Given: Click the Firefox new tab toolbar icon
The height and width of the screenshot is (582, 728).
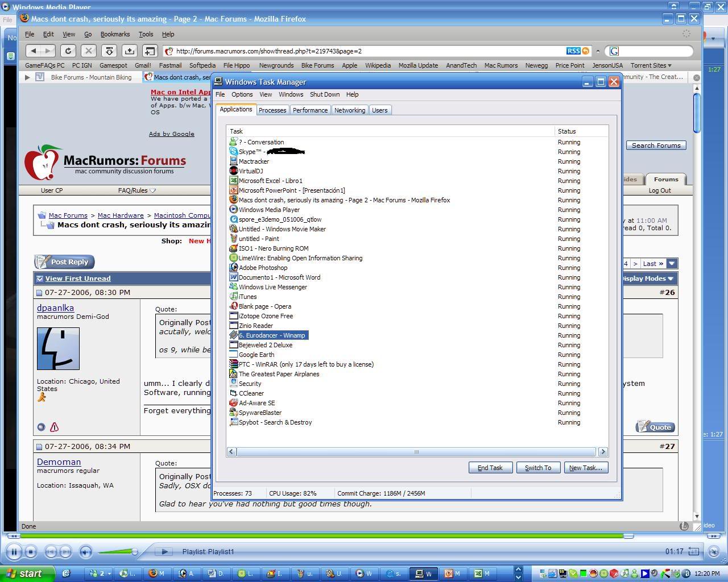Looking at the screenshot, I should pyautogui.click(x=150, y=51).
